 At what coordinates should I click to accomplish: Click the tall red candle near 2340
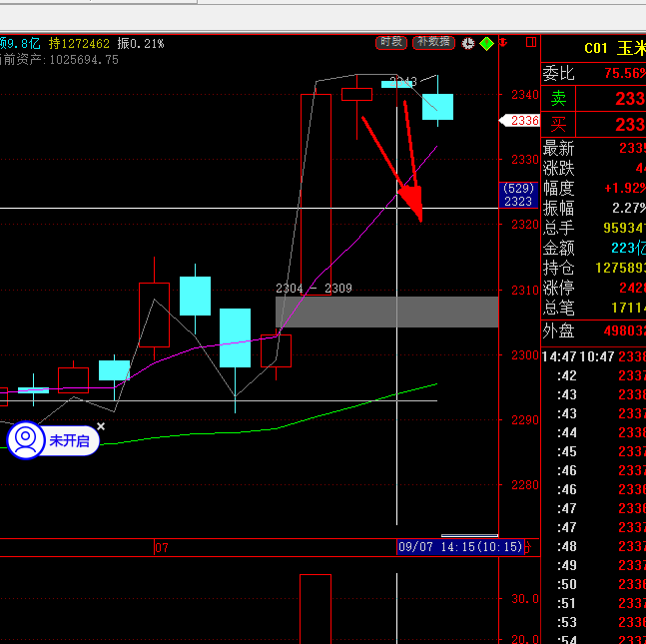(316, 195)
